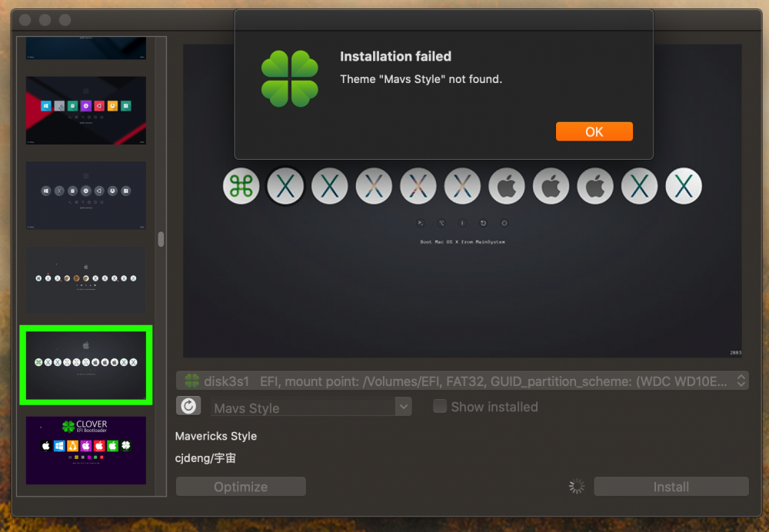Click the Mavs Style theme name field
Viewport: 769px width, 532px height.
tap(303, 407)
